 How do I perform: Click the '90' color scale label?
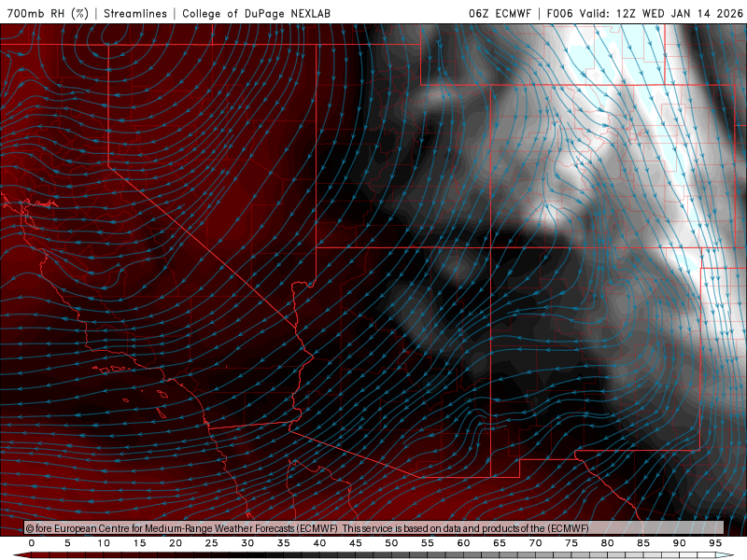pyautogui.click(x=679, y=543)
